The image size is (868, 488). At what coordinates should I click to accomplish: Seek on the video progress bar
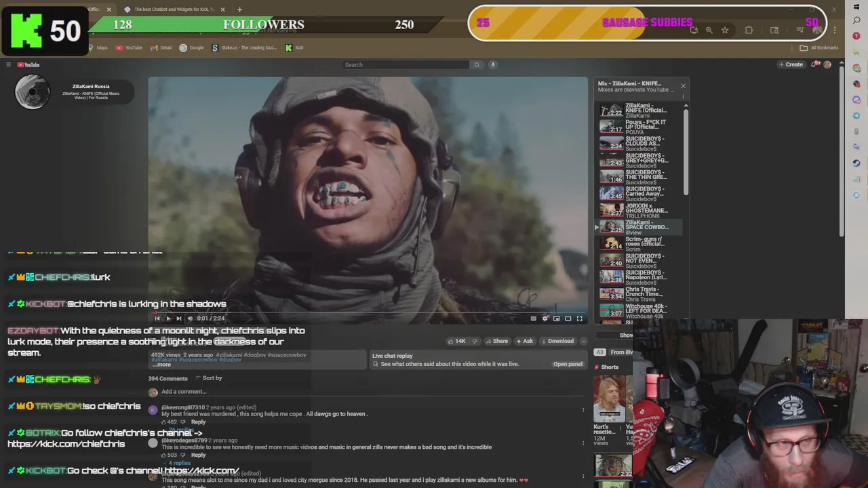[368, 312]
